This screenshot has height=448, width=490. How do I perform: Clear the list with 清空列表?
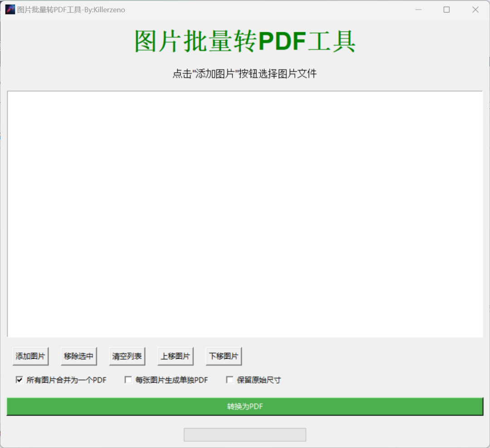[x=127, y=356]
